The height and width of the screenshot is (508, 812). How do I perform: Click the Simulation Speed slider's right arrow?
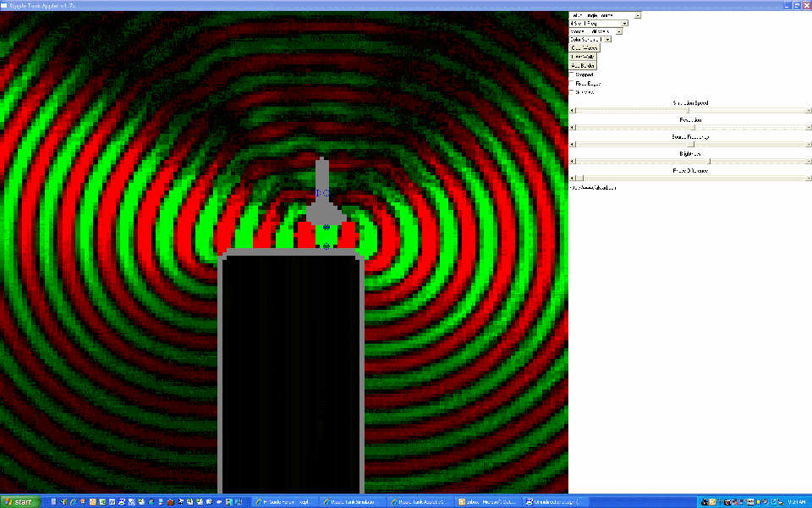click(808, 110)
